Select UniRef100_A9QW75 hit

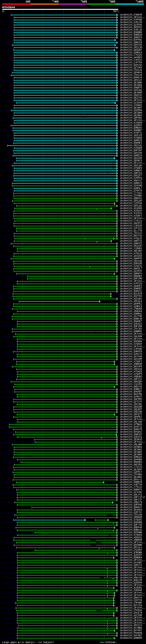point(131,87)
